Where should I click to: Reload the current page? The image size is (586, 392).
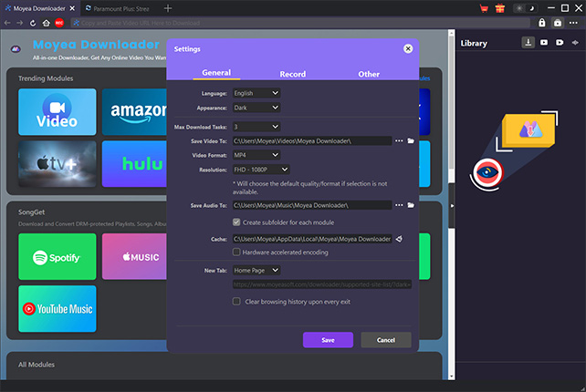click(33, 23)
